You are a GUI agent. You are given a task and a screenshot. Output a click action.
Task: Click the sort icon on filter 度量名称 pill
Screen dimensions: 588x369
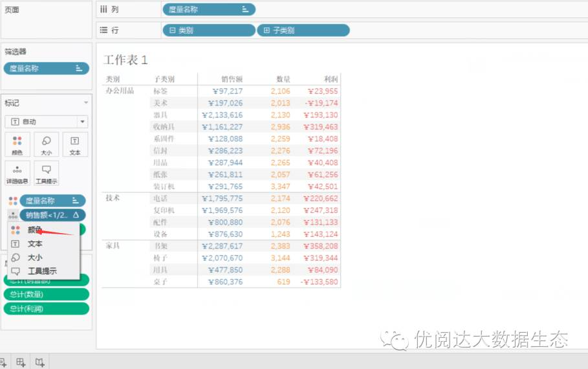(79, 69)
